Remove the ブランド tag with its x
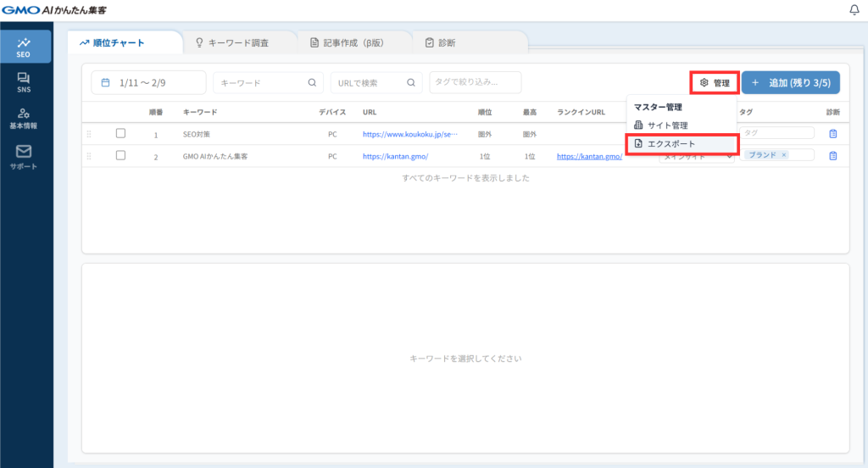Screen dimensions: 868x468 pos(784,155)
